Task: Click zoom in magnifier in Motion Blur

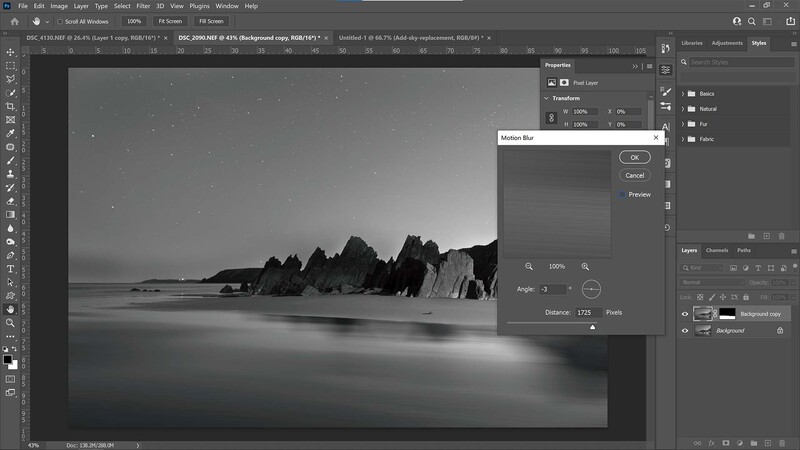Action: (585, 266)
